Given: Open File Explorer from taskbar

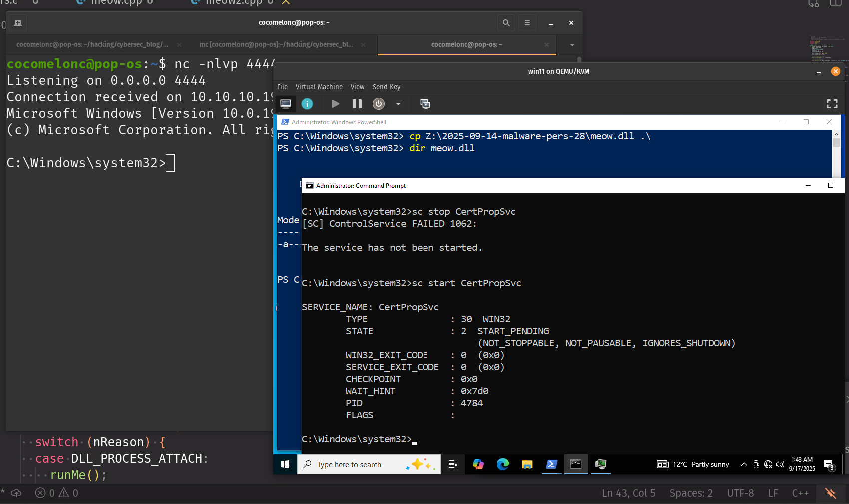Looking at the screenshot, I should 527,464.
